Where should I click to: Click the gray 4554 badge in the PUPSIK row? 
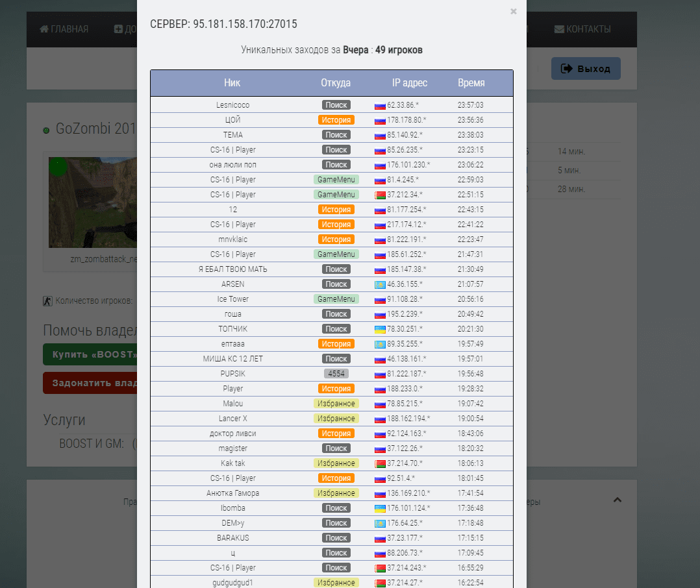tap(336, 374)
